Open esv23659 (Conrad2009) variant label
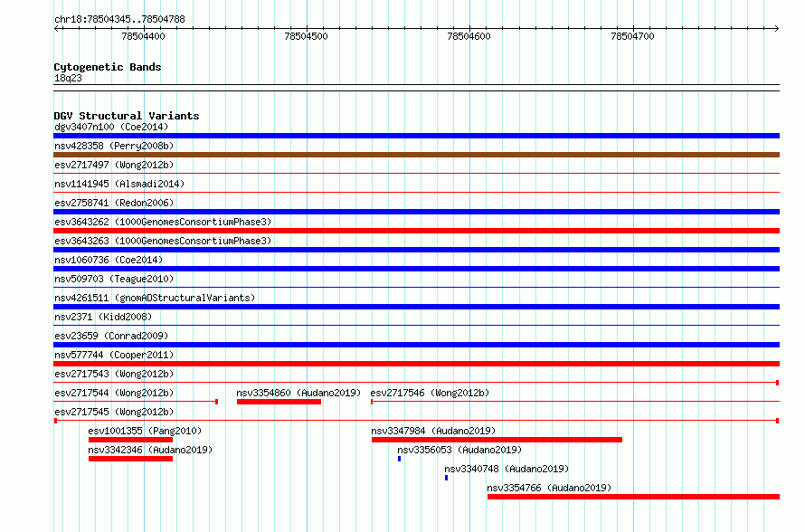This screenshot has height=532, width=805. tap(111, 336)
